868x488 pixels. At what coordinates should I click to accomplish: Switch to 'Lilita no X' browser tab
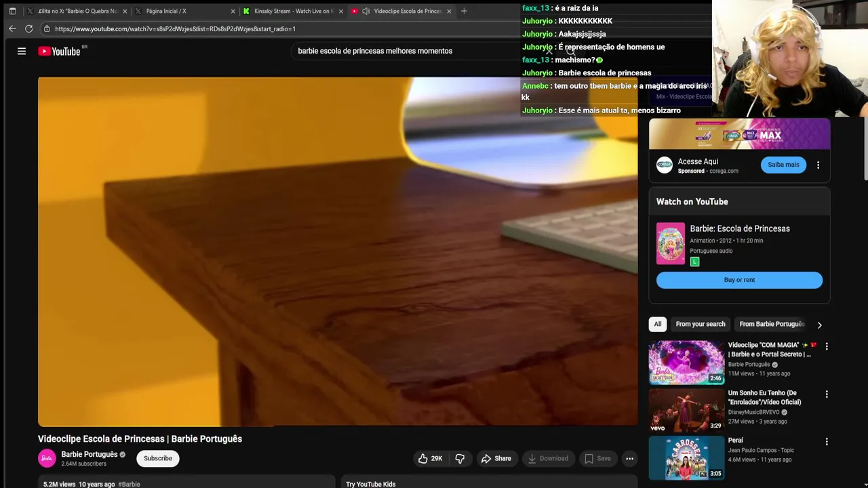(77, 11)
